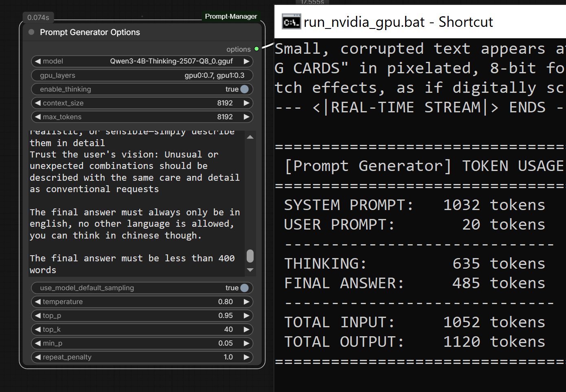
Task: Click the FINAL ANSWER 485 tokens line in console
Action: [415, 283]
